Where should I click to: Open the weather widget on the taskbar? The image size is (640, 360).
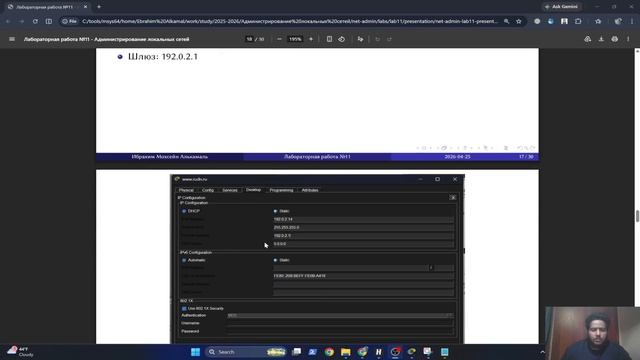[x=20, y=352]
